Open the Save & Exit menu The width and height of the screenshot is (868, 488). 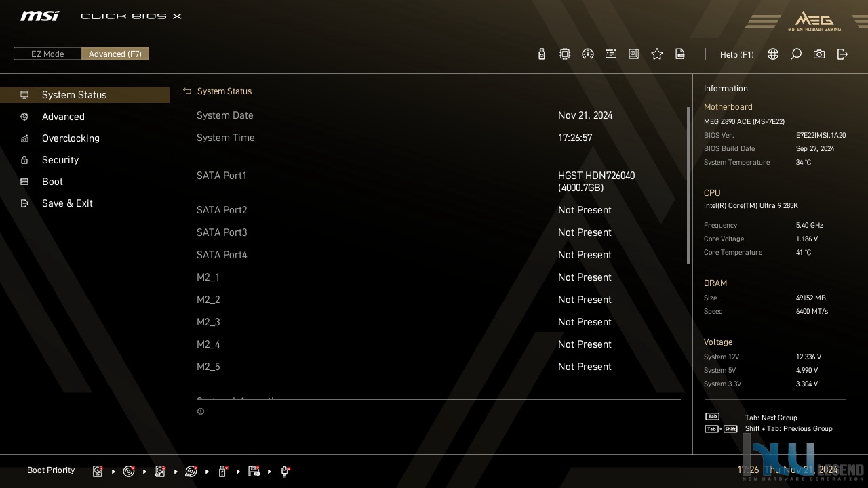[85, 203]
